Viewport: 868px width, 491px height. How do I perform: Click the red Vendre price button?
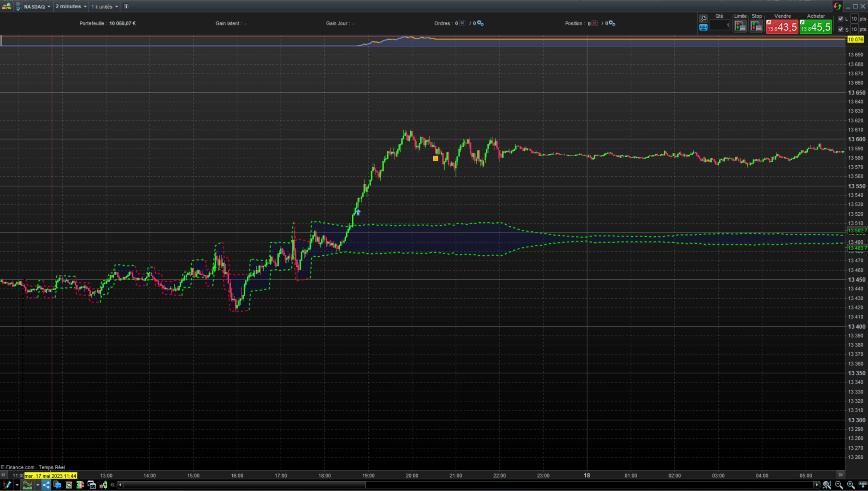(x=782, y=27)
